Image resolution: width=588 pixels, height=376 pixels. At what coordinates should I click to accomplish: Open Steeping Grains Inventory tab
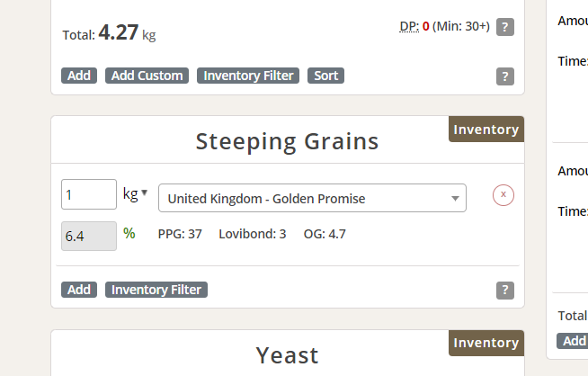click(486, 130)
